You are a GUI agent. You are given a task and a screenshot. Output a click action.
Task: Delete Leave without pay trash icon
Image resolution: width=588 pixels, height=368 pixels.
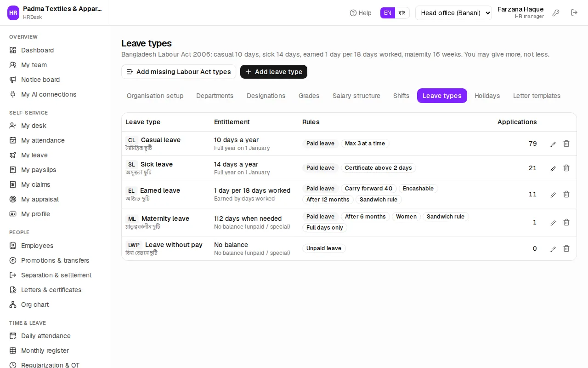click(x=566, y=249)
